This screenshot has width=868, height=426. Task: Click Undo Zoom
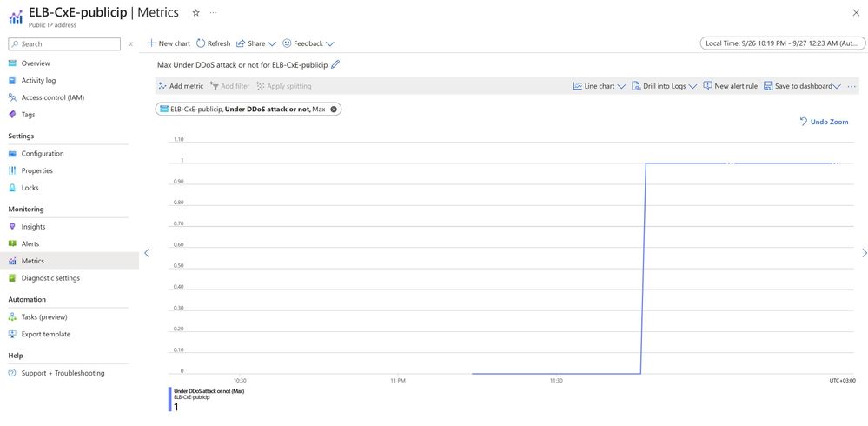pos(824,122)
